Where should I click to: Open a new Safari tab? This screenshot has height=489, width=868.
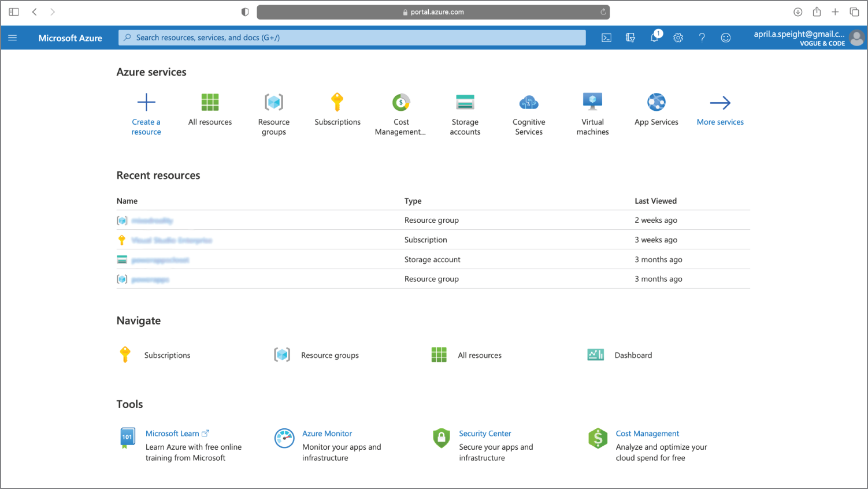[835, 12]
